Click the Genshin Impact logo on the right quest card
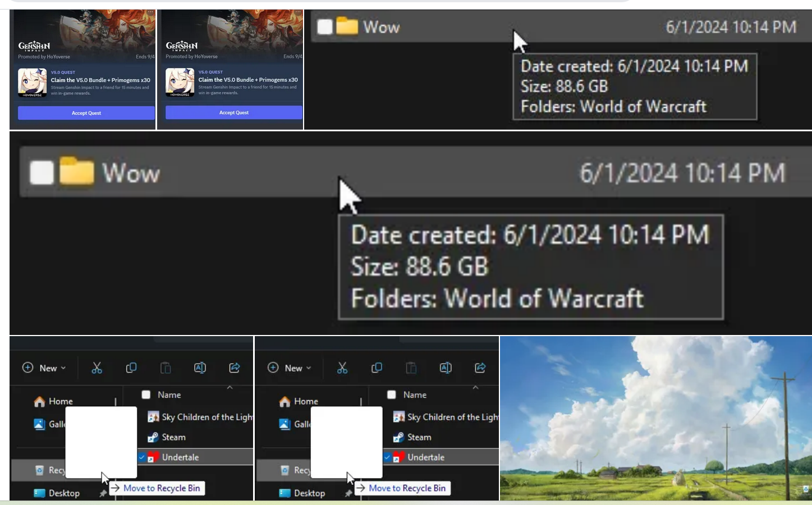The width and height of the screenshot is (812, 505). pyautogui.click(x=182, y=46)
